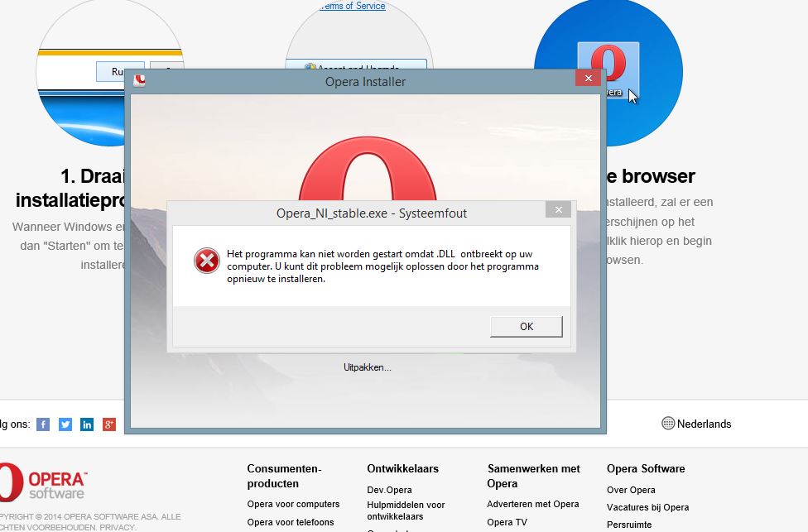Image resolution: width=808 pixels, height=532 pixels.
Task: Click the Opera Installer title bar icon
Action: coord(139,81)
